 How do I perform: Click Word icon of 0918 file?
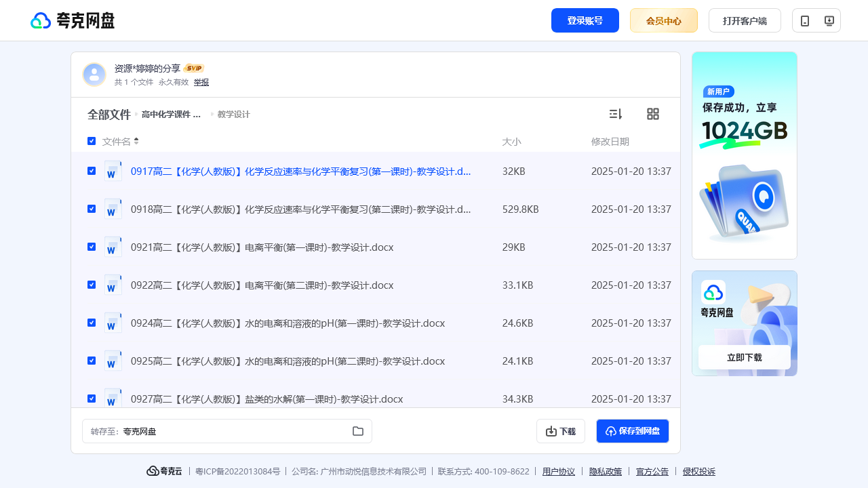(x=113, y=209)
